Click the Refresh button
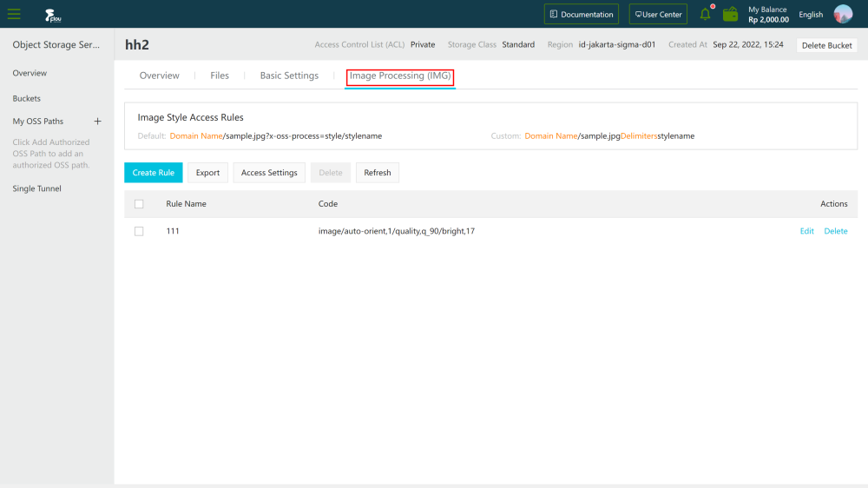The height and width of the screenshot is (488, 868). pyautogui.click(x=378, y=173)
